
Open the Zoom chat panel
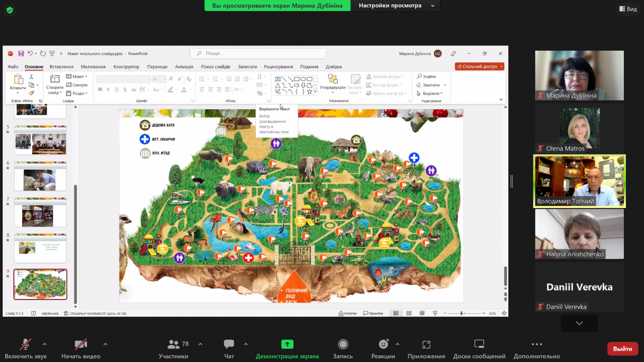click(x=229, y=348)
